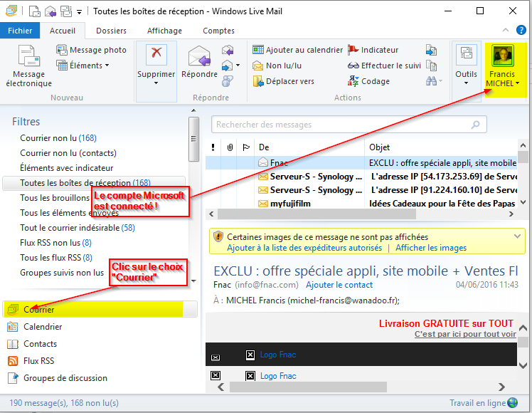The width and height of the screenshot is (532, 413).
Task: Set the red Indicateur flag
Action: coord(353,50)
